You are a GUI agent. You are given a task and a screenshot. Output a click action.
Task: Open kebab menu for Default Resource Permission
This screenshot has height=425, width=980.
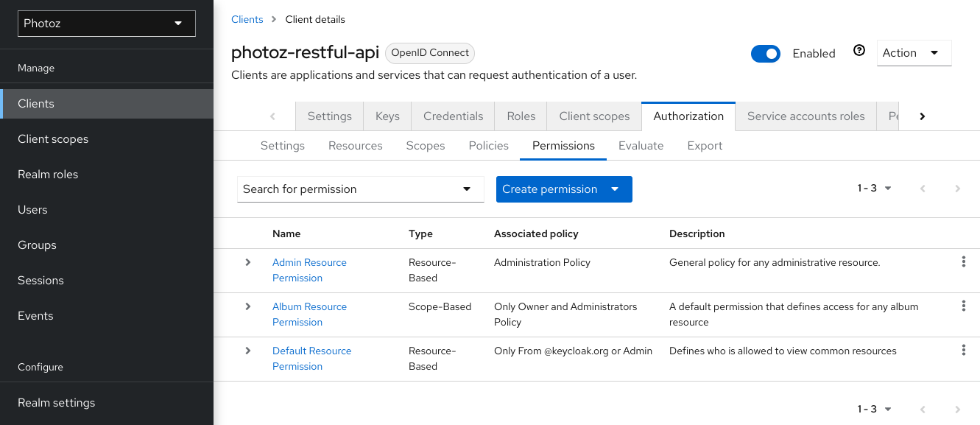point(963,349)
